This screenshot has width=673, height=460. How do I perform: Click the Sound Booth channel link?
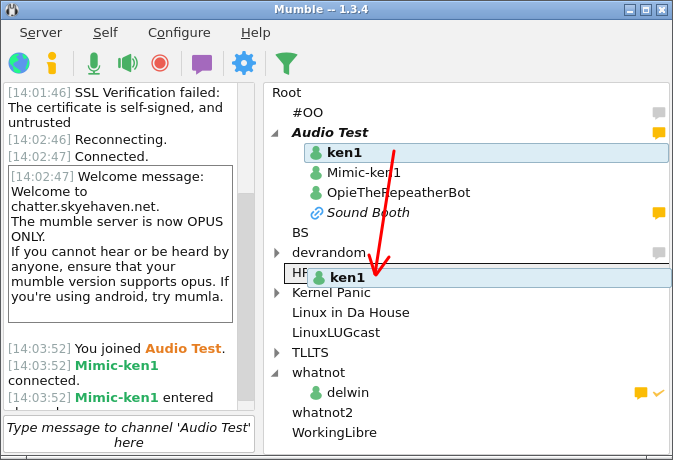pyautogui.click(x=367, y=213)
